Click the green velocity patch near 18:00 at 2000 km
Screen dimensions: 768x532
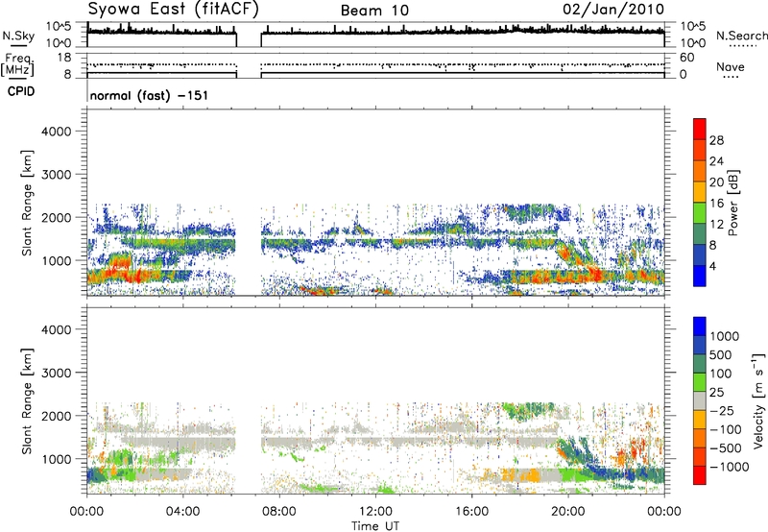(x=527, y=411)
